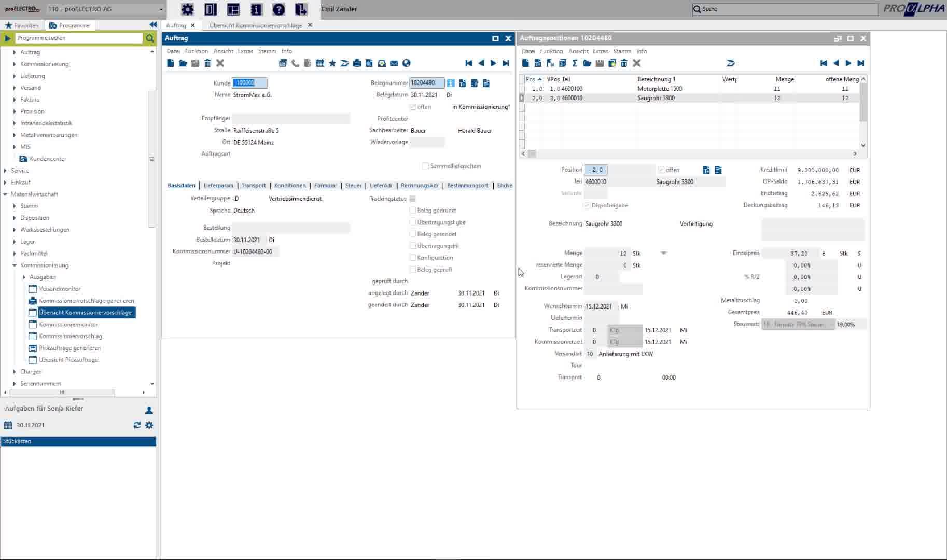Expand the Chargen tree node
947x560 pixels.
click(15, 372)
